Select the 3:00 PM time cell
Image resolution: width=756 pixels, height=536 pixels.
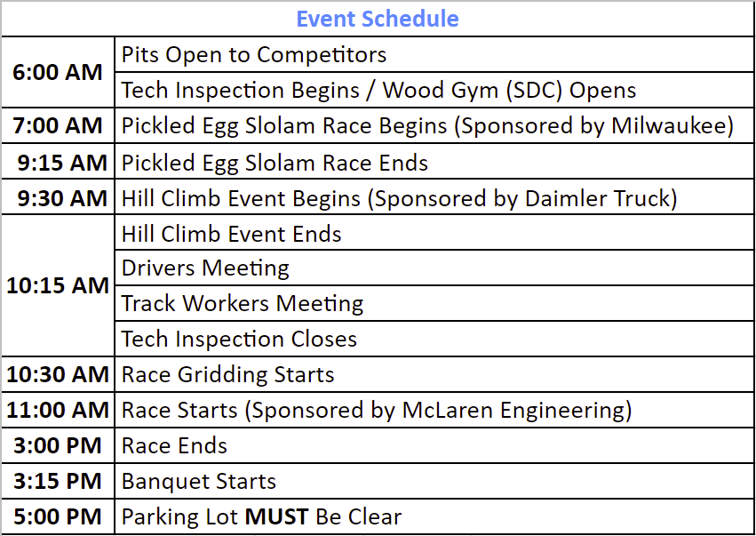58,445
